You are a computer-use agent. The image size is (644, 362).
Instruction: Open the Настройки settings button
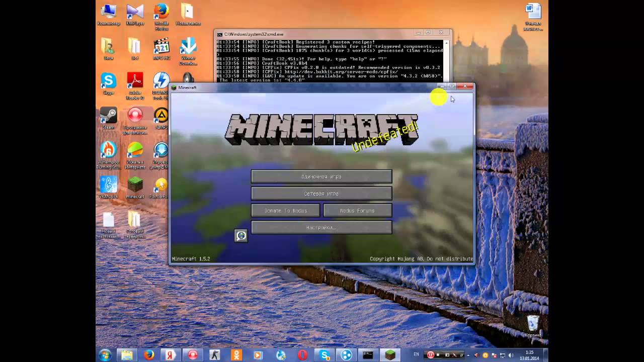[321, 227]
